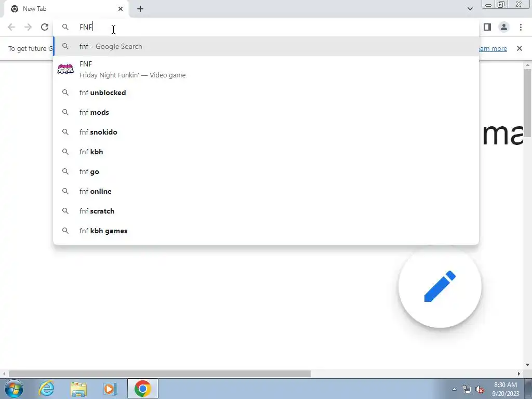Image resolution: width=532 pixels, height=399 pixels.
Task: Choose the 'fnf kbh' suggestion
Action: coord(266,152)
